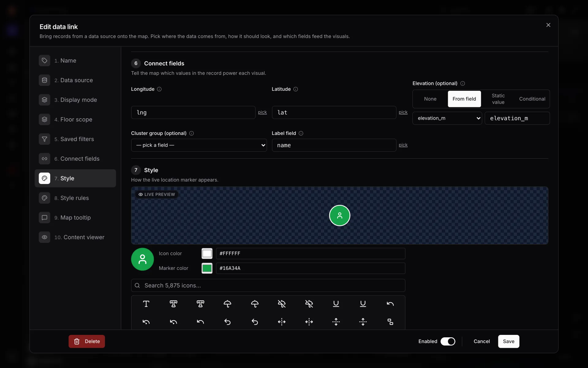Viewport: 588px width, 368px height.
Task: Click the elevation_m text input field
Action: 517,118
